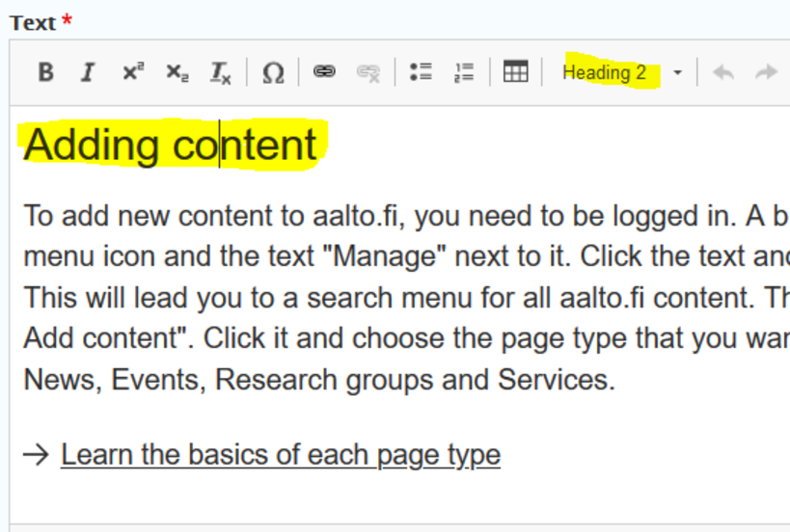Click the unlink icon
This screenshot has width=790, height=532.
[368, 72]
